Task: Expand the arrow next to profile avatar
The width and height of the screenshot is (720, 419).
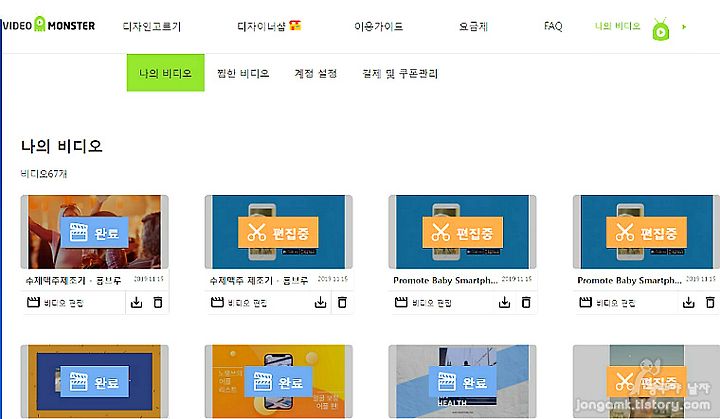Action: click(x=684, y=27)
